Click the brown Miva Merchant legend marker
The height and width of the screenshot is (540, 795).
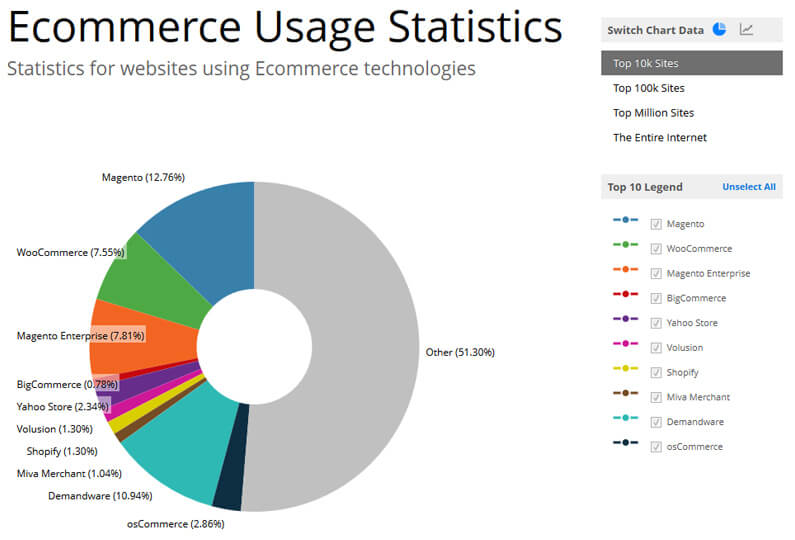(x=625, y=393)
